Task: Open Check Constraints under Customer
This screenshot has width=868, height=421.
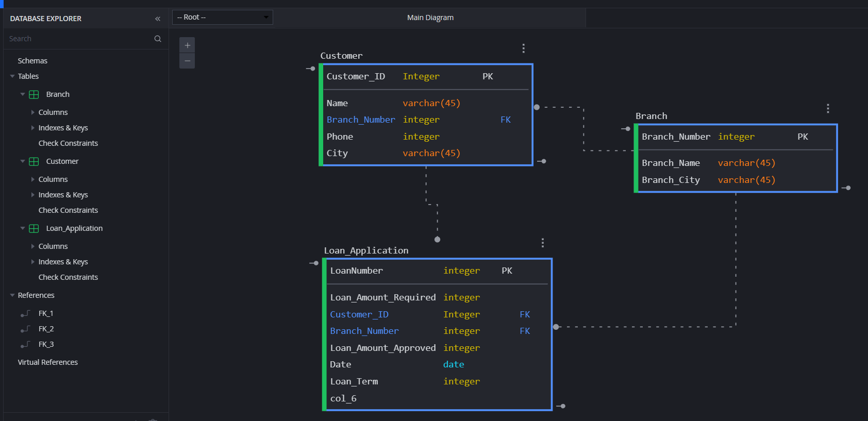Action: (68, 210)
